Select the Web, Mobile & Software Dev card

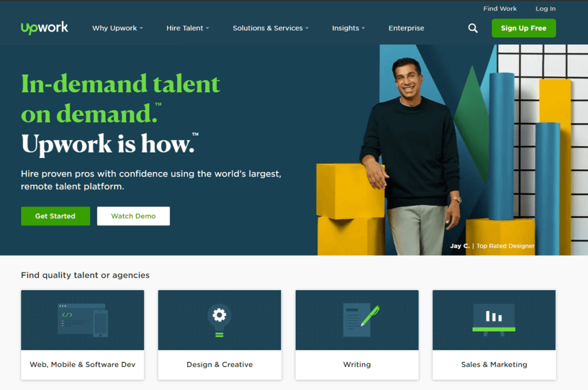click(83, 334)
